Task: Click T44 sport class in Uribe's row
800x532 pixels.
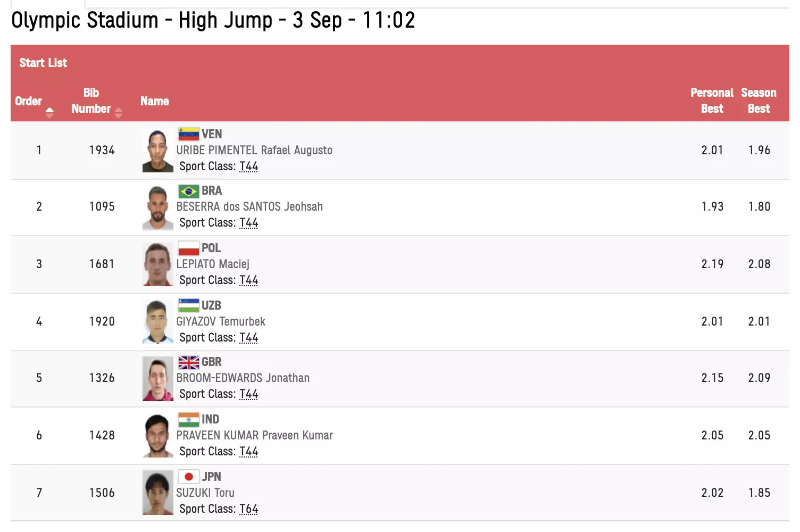Action: click(x=248, y=167)
